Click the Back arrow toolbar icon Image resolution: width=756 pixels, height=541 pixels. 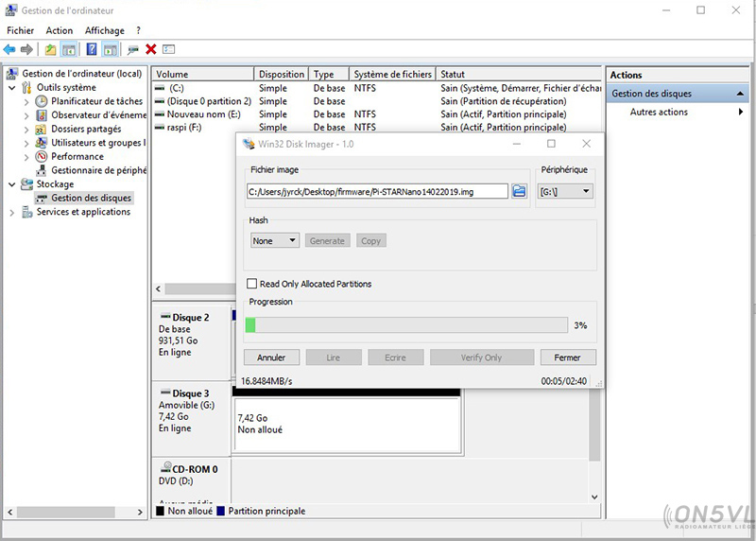tap(9, 49)
